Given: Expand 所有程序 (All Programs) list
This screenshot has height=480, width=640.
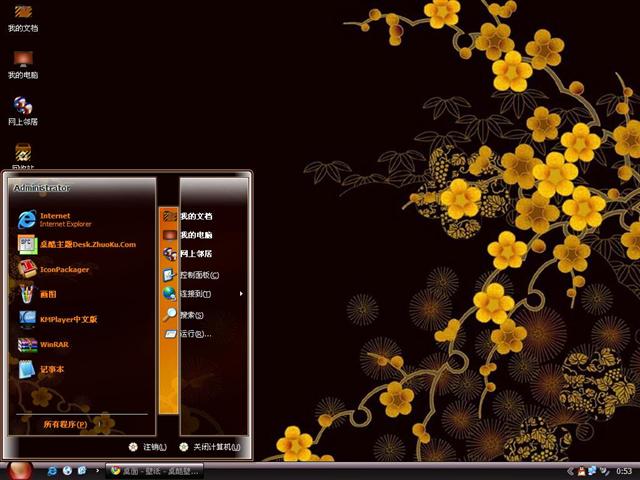Looking at the screenshot, I should tap(64, 424).
